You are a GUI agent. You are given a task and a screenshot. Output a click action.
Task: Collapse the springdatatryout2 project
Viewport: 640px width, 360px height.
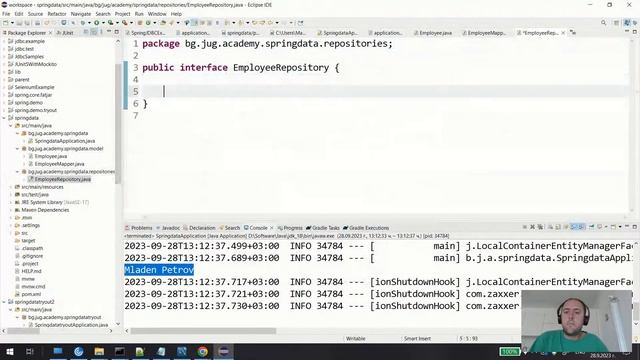pyautogui.click(x=4, y=302)
